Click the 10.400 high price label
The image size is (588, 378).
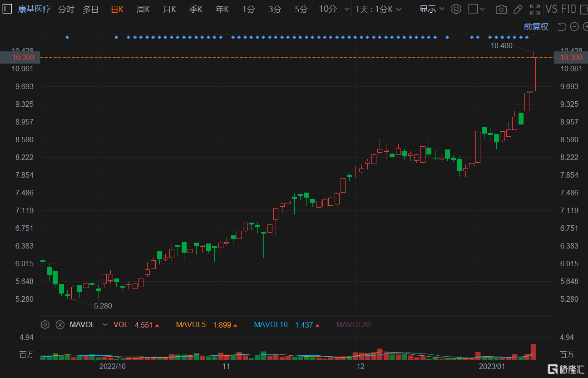pos(502,45)
